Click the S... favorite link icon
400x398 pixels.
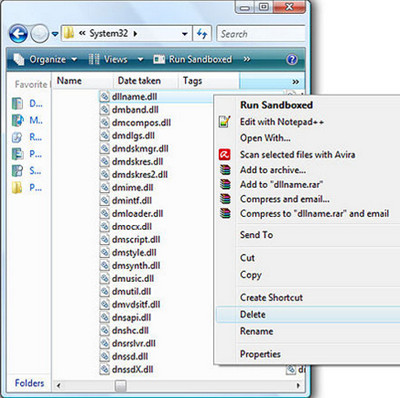pos(17,171)
